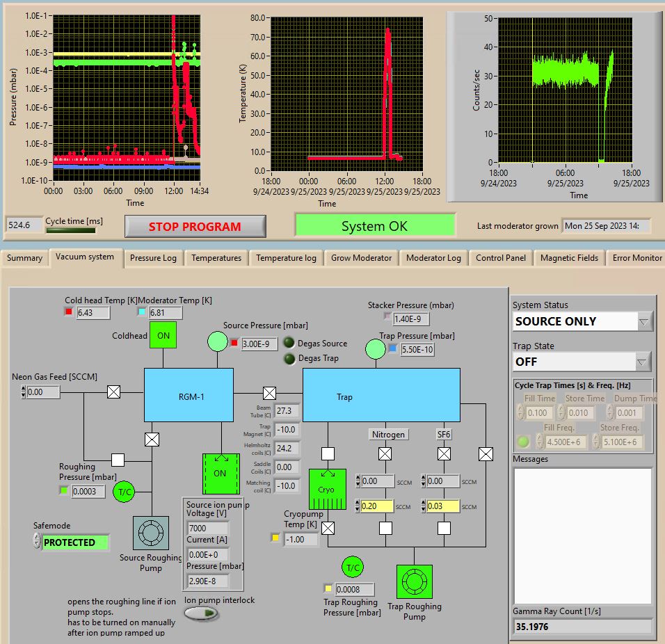Open the Grow Moderator tab
The height and width of the screenshot is (644, 665).
point(360,258)
